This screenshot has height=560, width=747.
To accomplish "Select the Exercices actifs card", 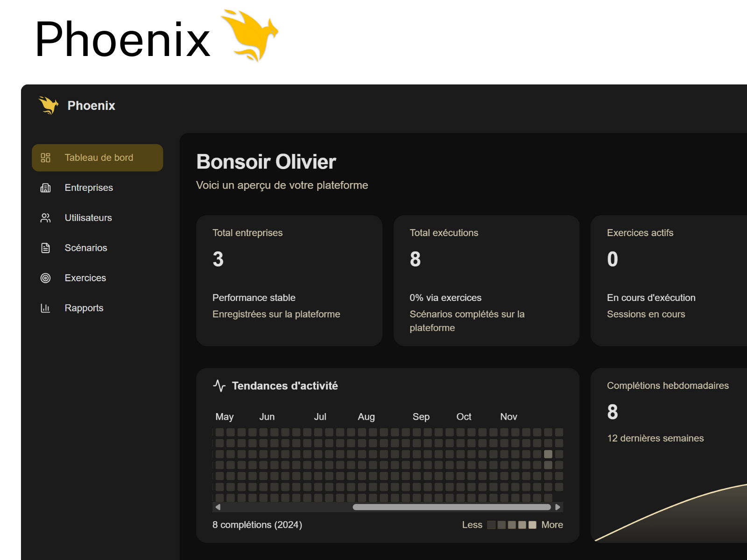I will pos(669,280).
